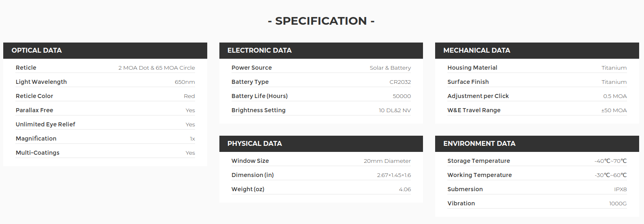Click the Reticle row label
The image size is (644, 224).
(26, 68)
